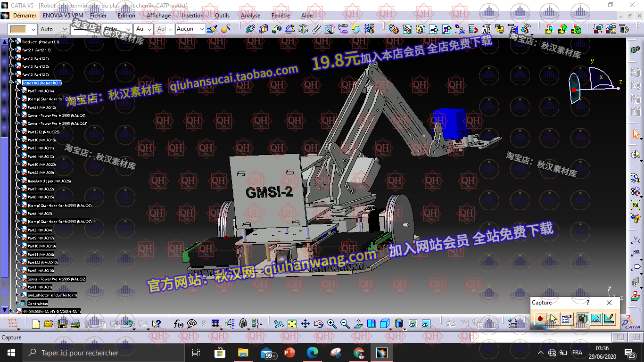The height and width of the screenshot is (362, 644).
Task: Toggle Swap Visible Space icon
Action: tap(426, 324)
